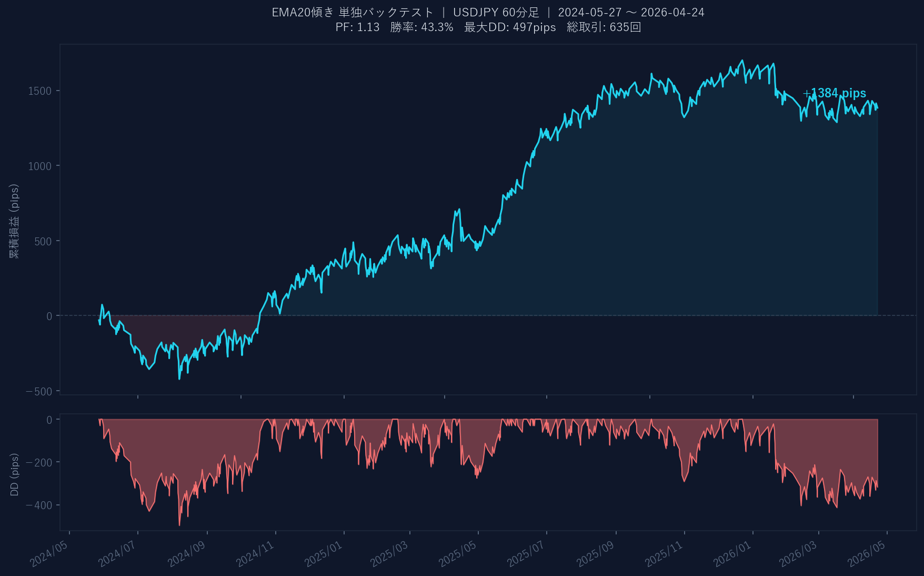Click the 2024/11 date label

coord(255,553)
